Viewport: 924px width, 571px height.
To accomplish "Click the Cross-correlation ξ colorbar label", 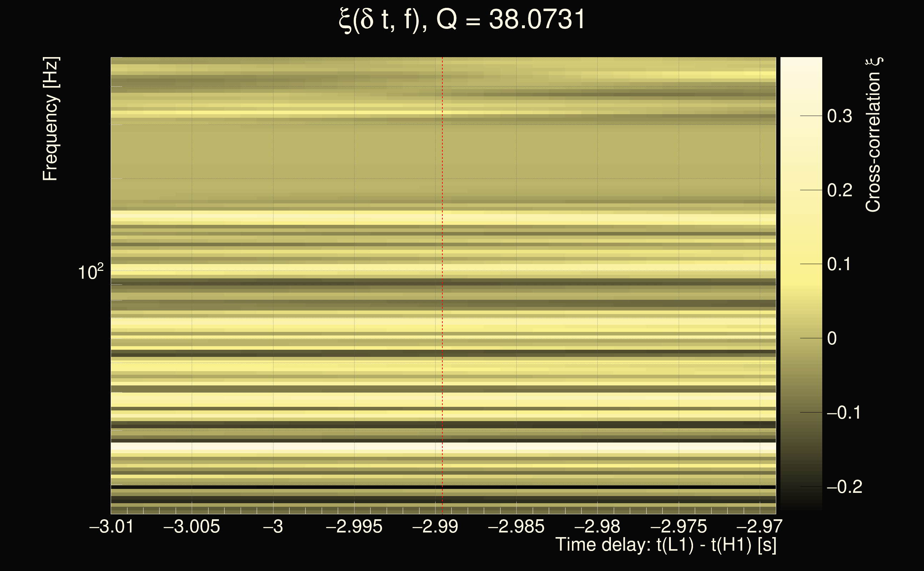I will pyautogui.click(x=873, y=135).
